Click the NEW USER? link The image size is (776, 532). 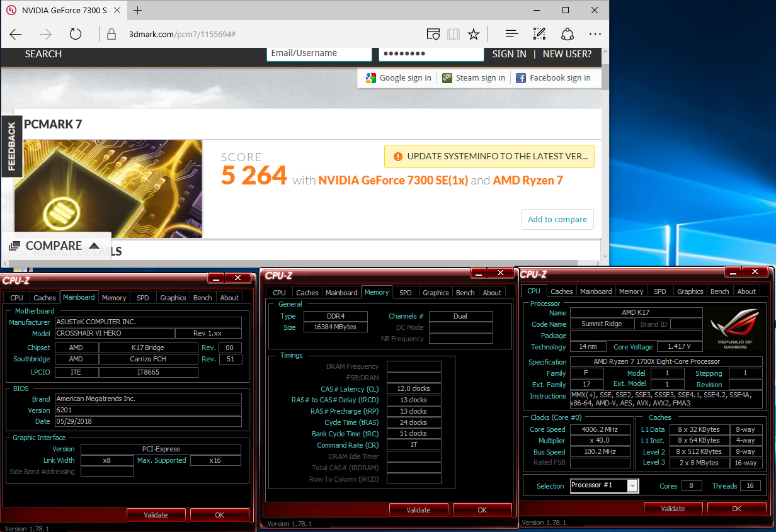(x=567, y=54)
